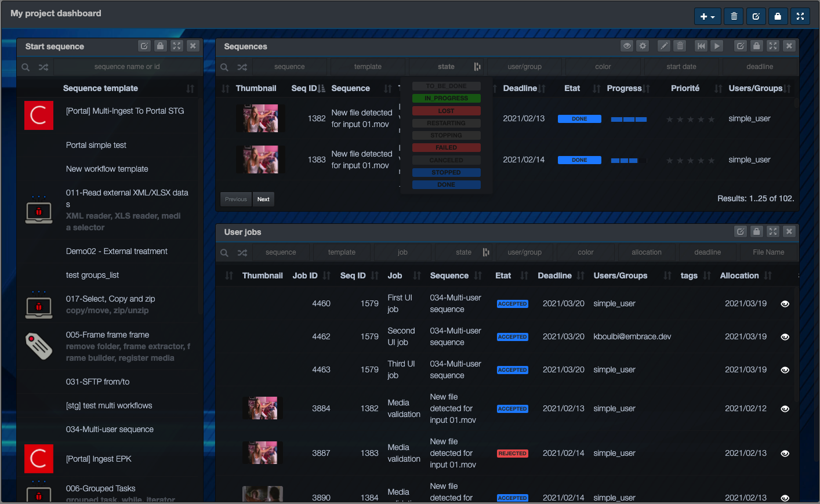Image resolution: width=820 pixels, height=504 pixels.
Task: View job 3887 with eye icon
Action: (x=785, y=454)
